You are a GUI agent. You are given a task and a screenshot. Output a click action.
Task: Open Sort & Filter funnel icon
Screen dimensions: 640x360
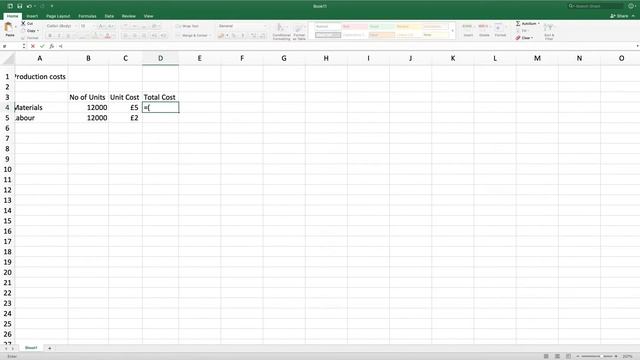click(549, 28)
